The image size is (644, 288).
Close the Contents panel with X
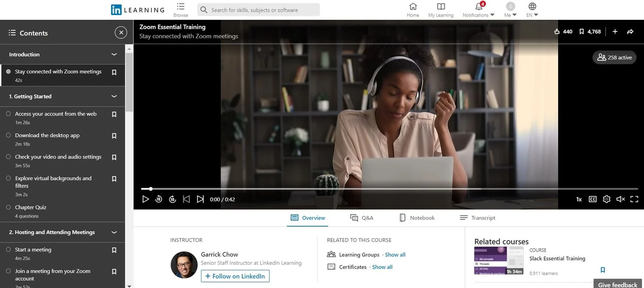pyautogui.click(x=121, y=33)
